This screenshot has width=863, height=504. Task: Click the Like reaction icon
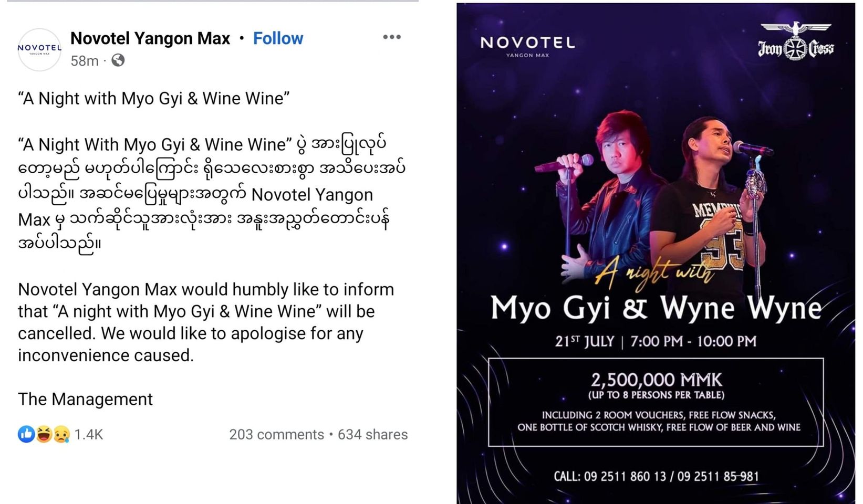(x=26, y=434)
